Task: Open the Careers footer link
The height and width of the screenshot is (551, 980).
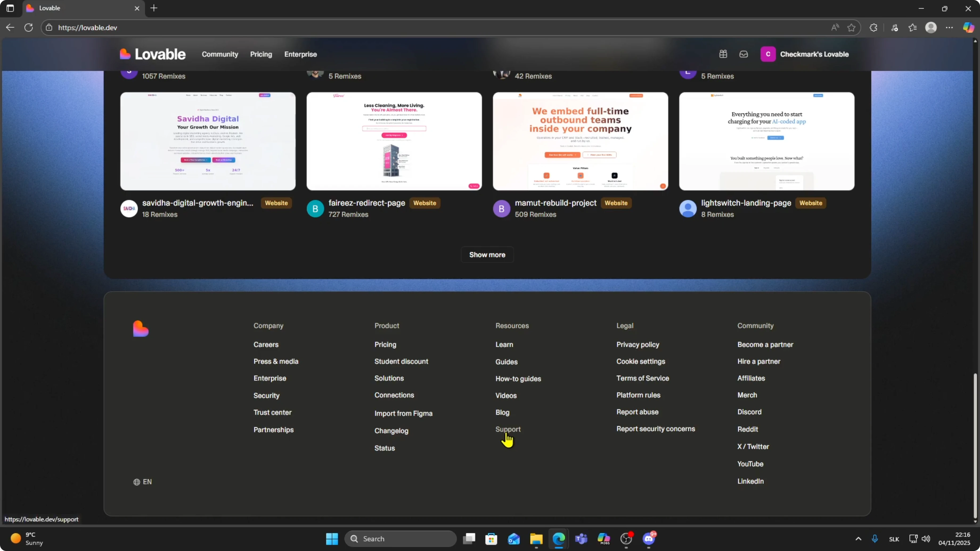Action: point(266,344)
